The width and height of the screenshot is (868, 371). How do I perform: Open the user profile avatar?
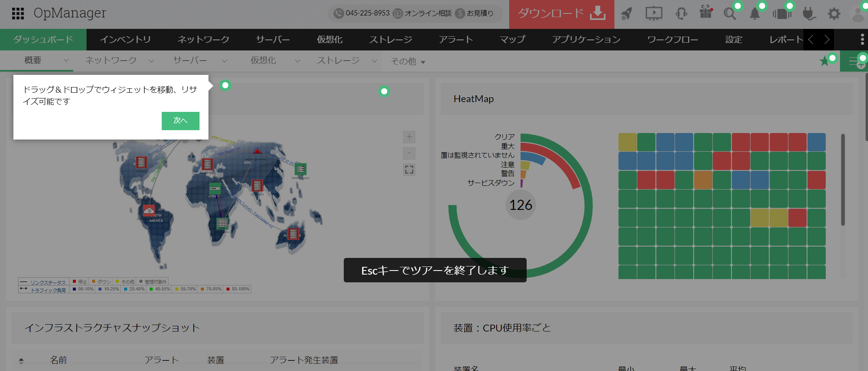(858, 15)
